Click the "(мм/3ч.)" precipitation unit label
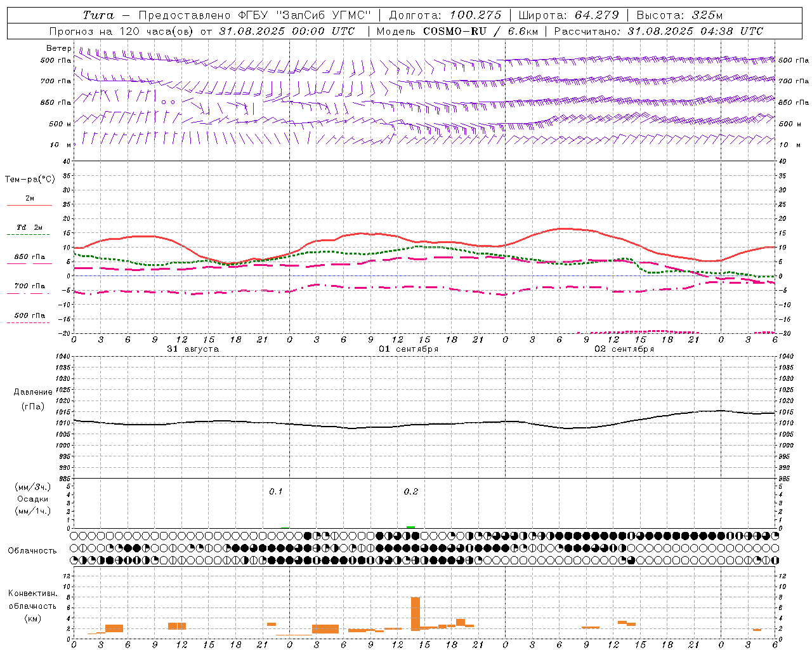 point(33,487)
